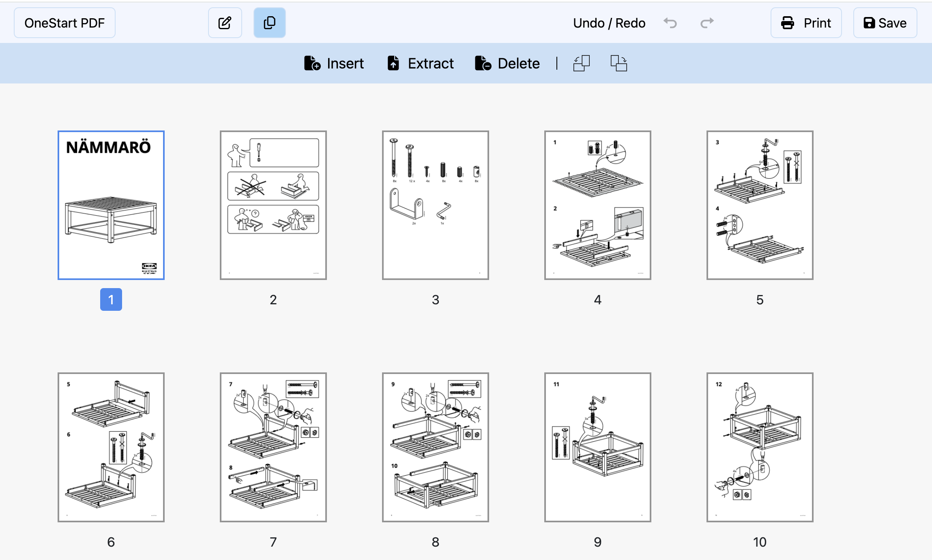Click page number label 8

[x=436, y=542]
